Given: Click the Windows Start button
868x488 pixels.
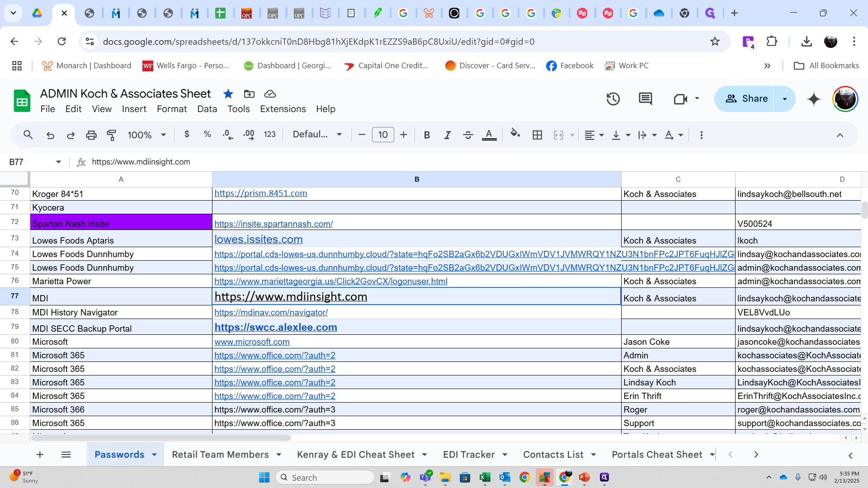Looking at the screenshot, I should [x=264, y=477].
